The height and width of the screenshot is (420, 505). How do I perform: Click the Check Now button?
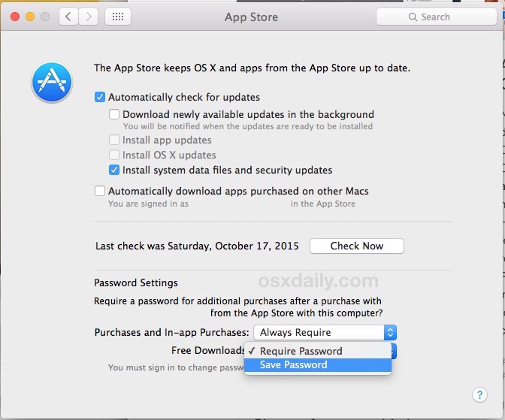[357, 246]
